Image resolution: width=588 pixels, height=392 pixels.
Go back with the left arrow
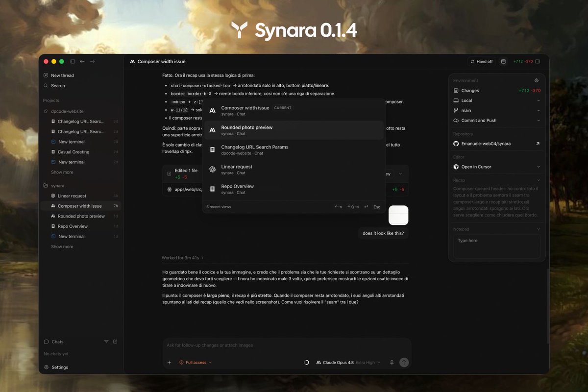coord(82,61)
